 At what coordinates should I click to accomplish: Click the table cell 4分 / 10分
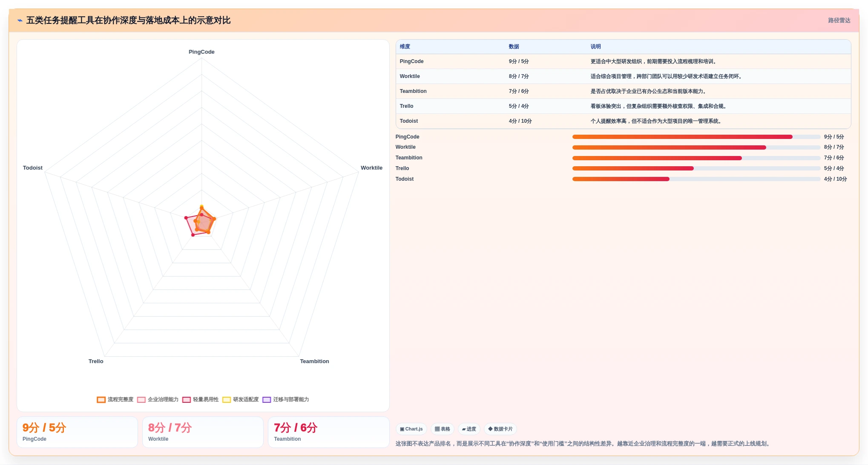coord(520,121)
